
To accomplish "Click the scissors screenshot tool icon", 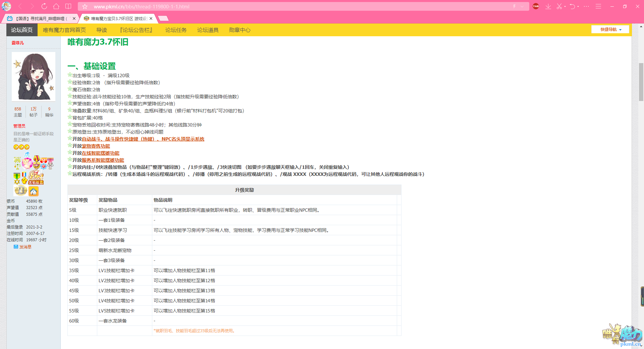I will coord(559,6).
